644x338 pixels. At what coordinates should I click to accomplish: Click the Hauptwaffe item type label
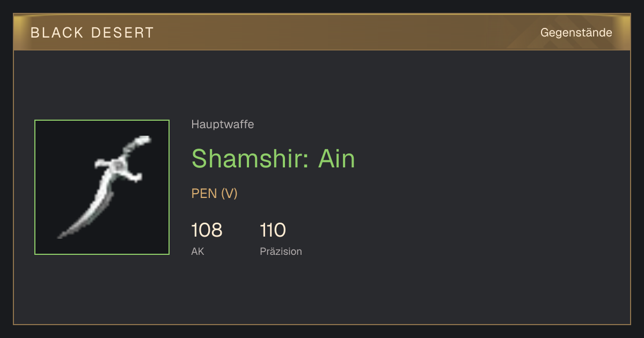point(223,124)
